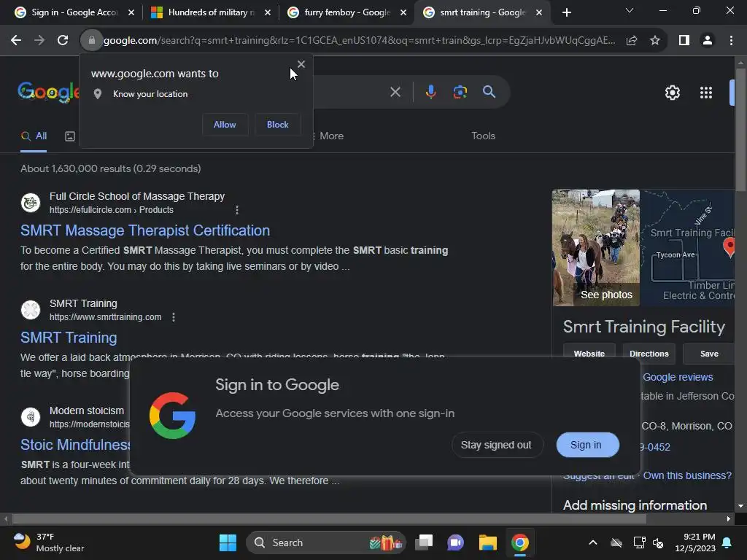The width and height of the screenshot is (747, 560).
Task: Open site info via the lock icon
Action: (91, 41)
